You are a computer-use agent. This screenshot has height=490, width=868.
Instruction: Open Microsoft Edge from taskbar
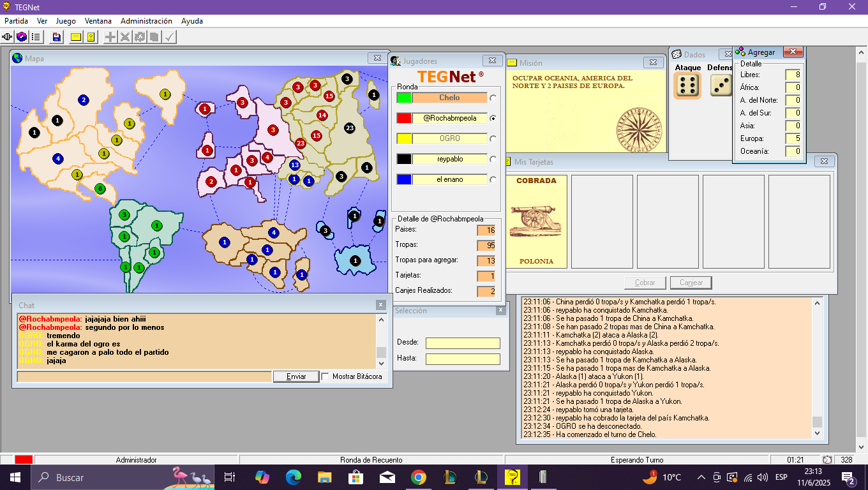[293, 477]
